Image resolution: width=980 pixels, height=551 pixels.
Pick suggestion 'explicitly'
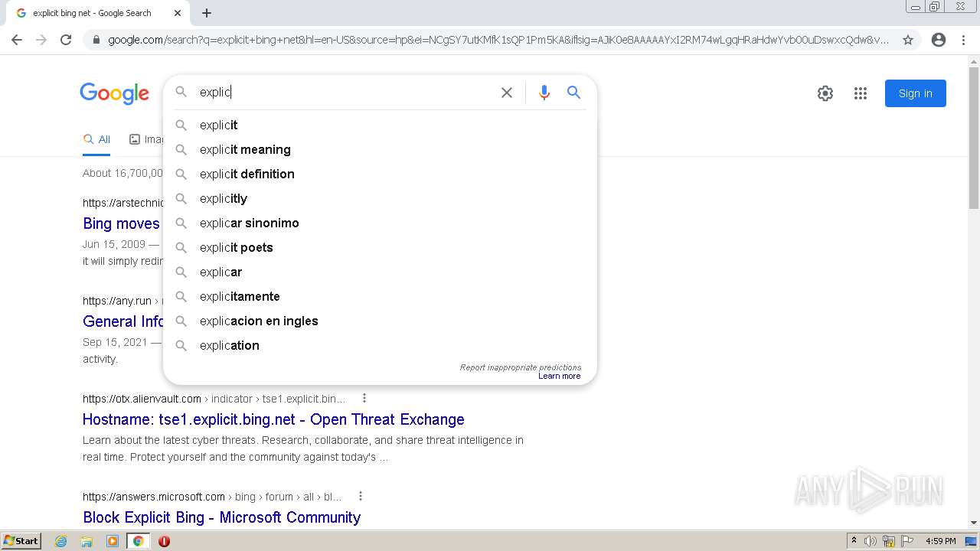(x=380, y=198)
